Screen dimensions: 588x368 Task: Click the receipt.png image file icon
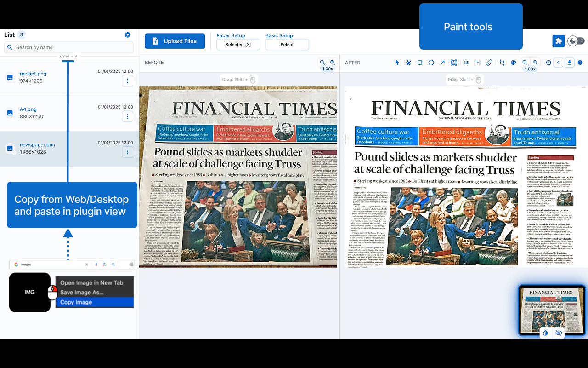click(10, 77)
